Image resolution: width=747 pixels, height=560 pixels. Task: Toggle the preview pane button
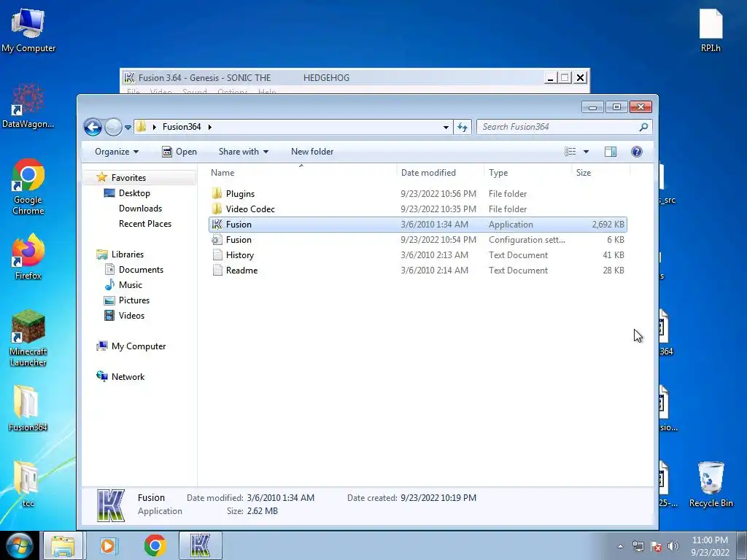[x=611, y=152]
